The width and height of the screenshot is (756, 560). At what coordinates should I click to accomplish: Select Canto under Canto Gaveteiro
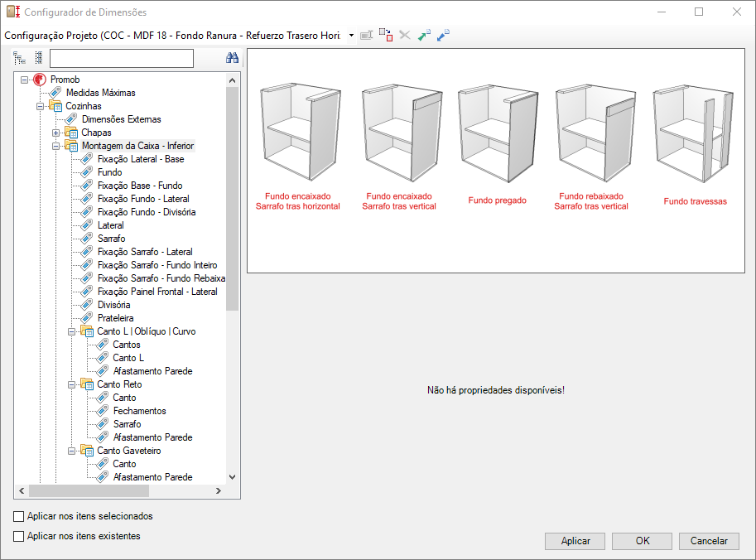(124, 464)
